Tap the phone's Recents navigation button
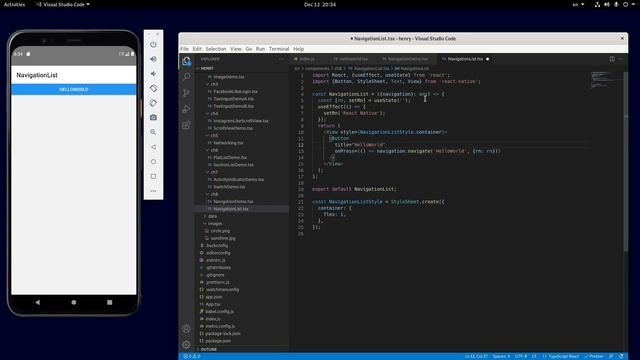 tap(110, 302)
